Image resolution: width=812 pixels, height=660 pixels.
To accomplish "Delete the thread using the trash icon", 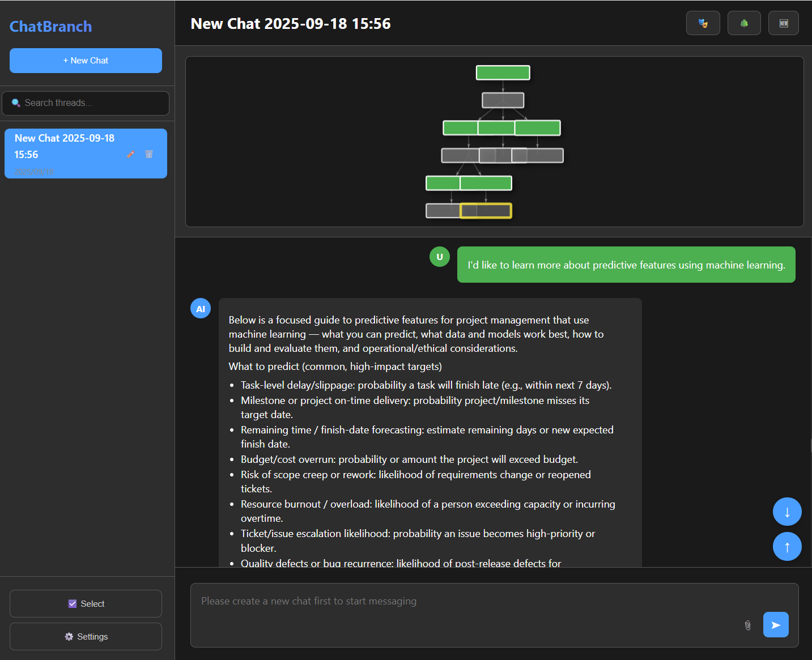I will 149,154.
